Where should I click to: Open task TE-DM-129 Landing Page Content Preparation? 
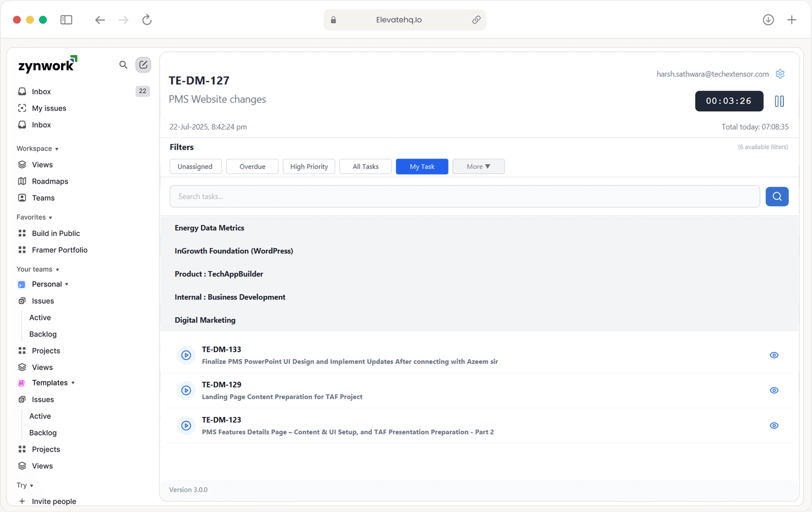pos(282,396)
